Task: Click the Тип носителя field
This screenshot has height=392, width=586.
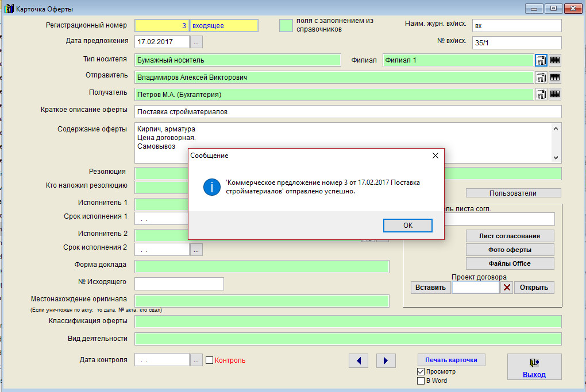Action: (238, 60)
